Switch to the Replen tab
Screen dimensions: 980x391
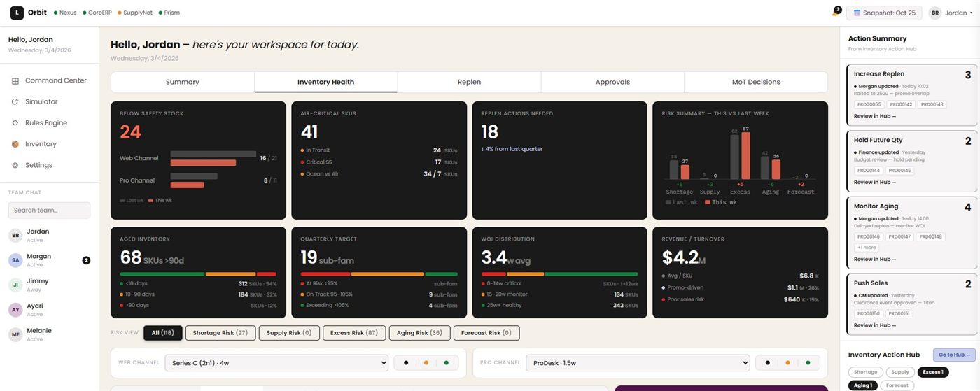(x=469, y=82)
